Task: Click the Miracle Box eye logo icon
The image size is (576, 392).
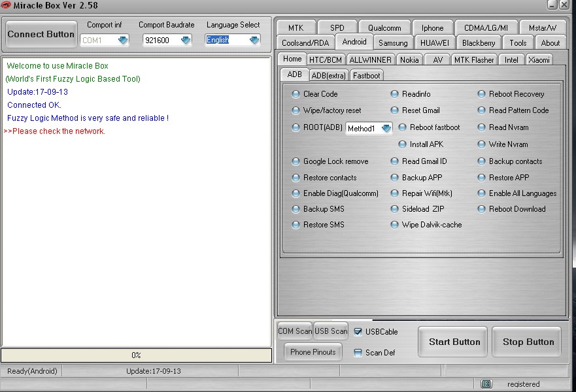Action: click(x=6, y=5)
